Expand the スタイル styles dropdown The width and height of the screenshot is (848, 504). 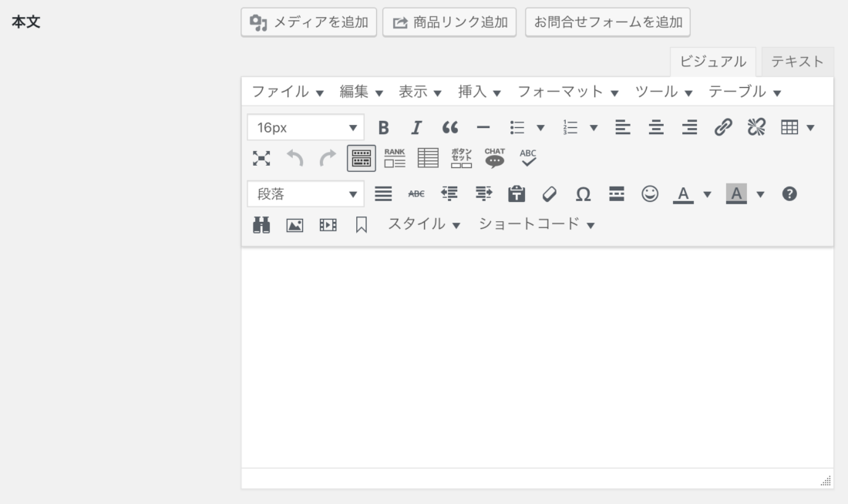(423, 224)
